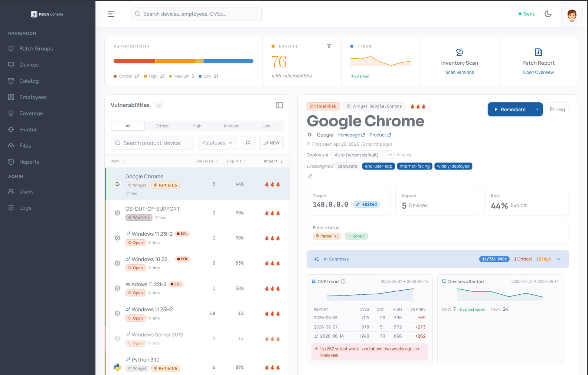Open the Windows 11 25H2 row
This screenshot has height=375, width=588.
tap(197, 314)
